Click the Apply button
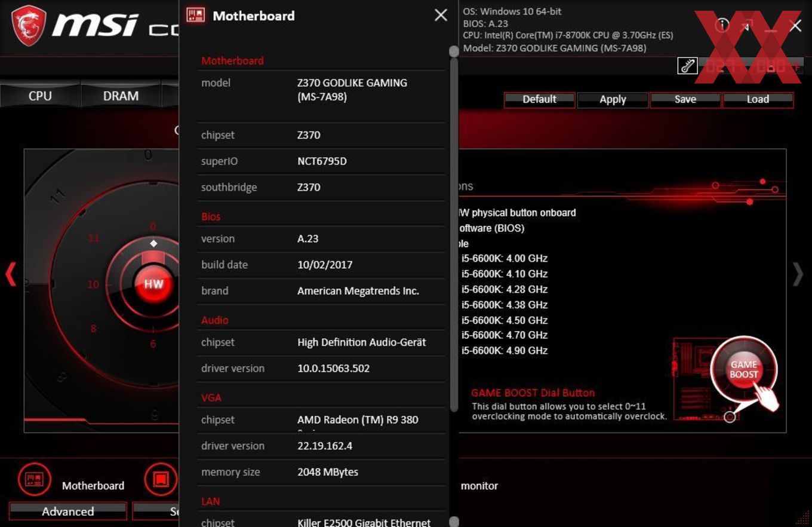812x527 pixels. pyautogui.click(x=613, y=99)
